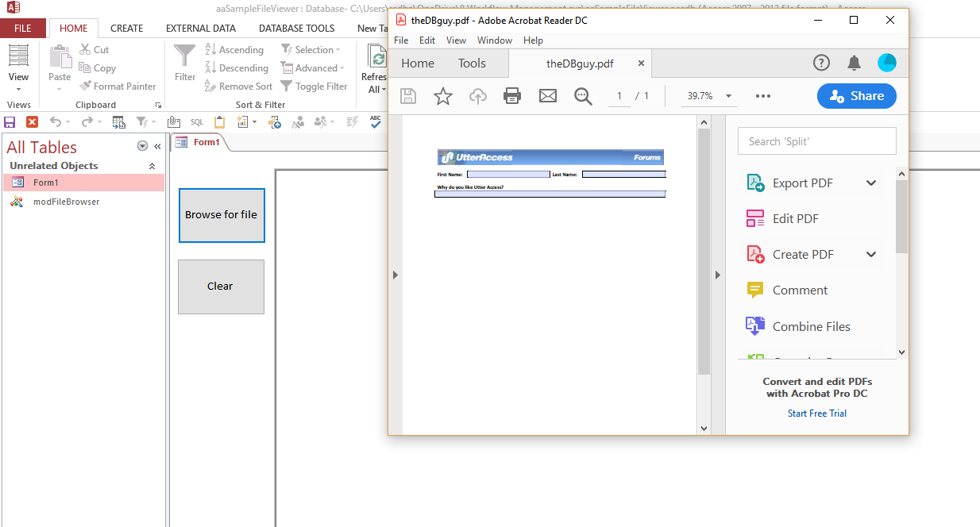Viewport: 980px width, 527px height.
Task: Click the Filter funnel in Access ribbon
Action: [x=185, y=63]
